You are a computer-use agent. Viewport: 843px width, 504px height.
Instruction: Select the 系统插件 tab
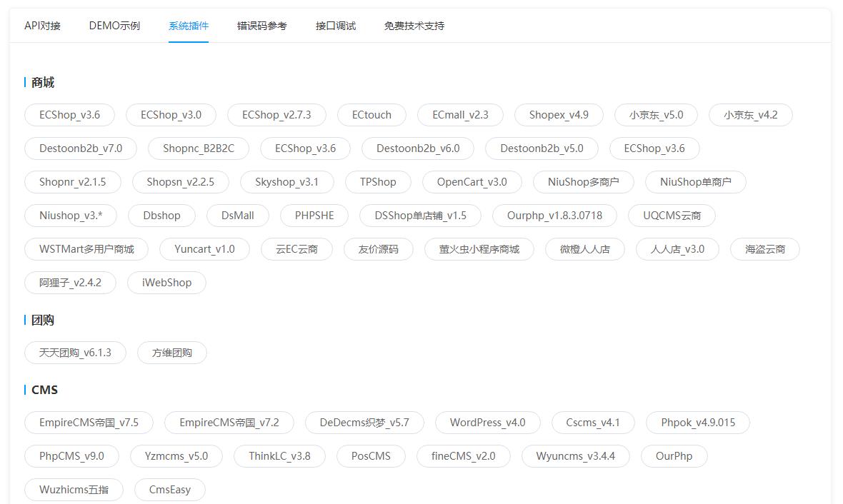point(188,26)
